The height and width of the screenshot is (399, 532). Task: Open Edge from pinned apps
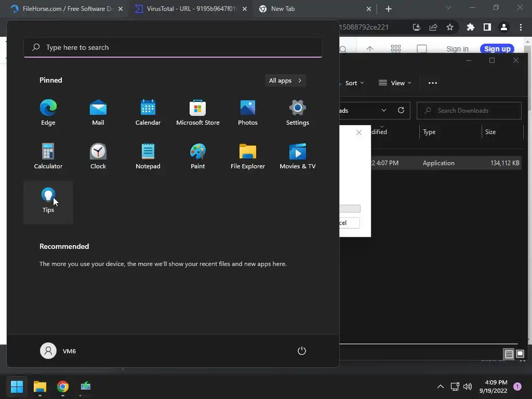[48, 113]
